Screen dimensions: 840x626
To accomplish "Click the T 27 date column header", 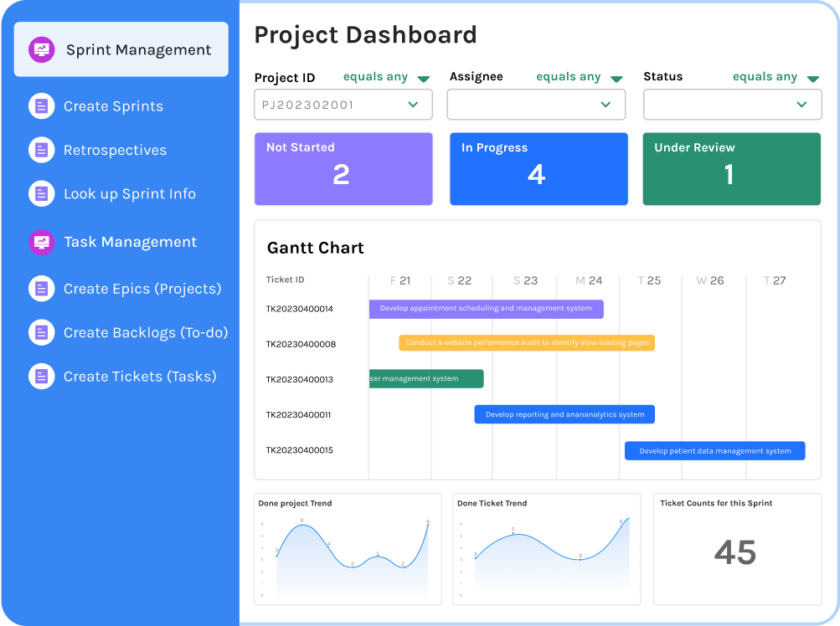I will pos(775,280).
